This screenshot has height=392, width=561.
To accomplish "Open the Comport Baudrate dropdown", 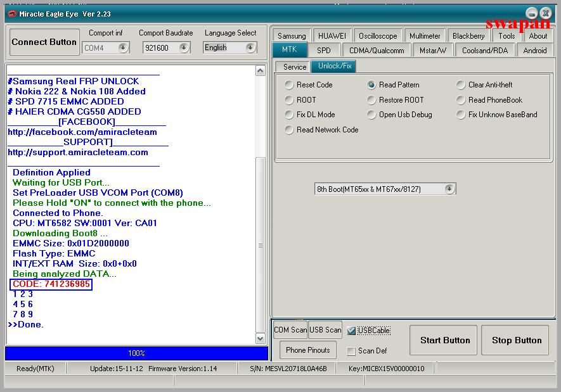I will tap(184, 47).
